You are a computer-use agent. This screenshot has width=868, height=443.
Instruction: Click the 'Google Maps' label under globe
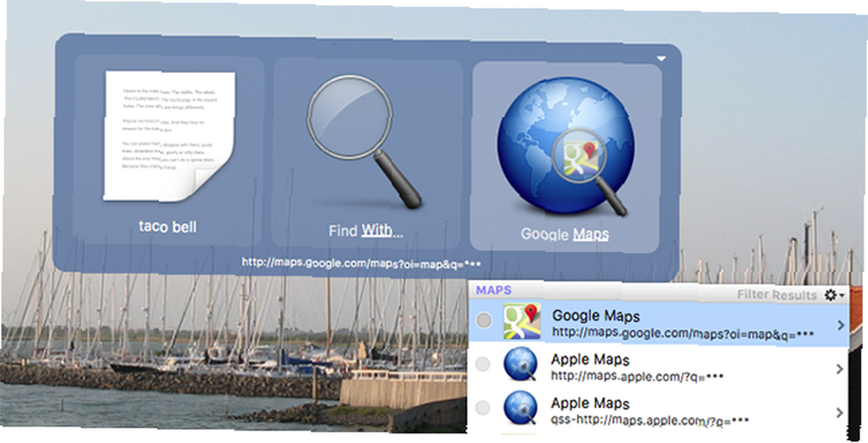565,234
